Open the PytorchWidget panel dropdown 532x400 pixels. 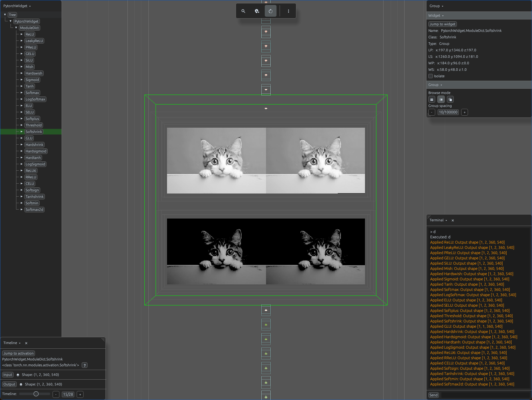17,6
